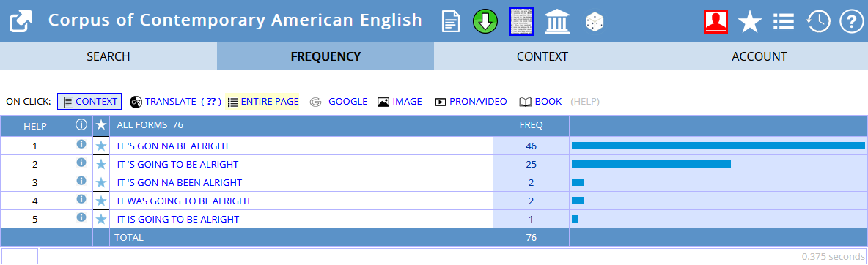The width and height of the screenshot is (868, 265).
Task: Switch to the CONTEXT tab
Action: point(542,56)
